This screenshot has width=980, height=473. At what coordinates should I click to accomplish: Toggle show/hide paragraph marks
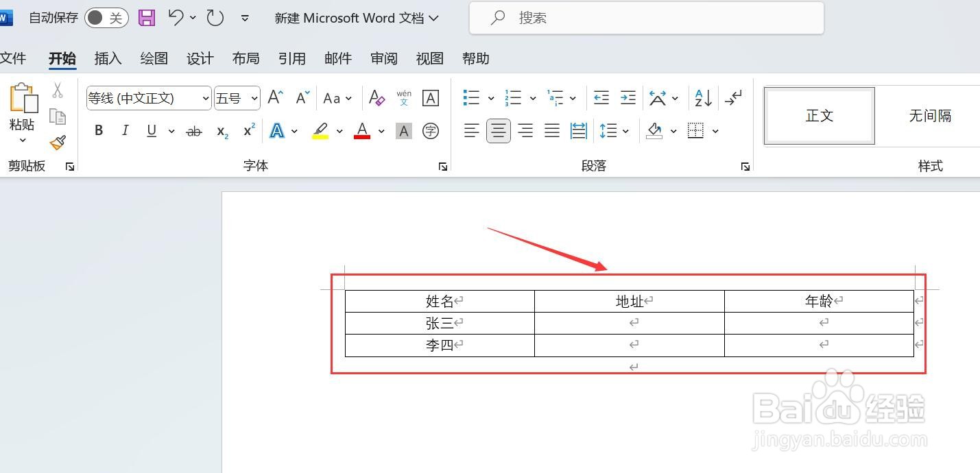pos(733,98)
